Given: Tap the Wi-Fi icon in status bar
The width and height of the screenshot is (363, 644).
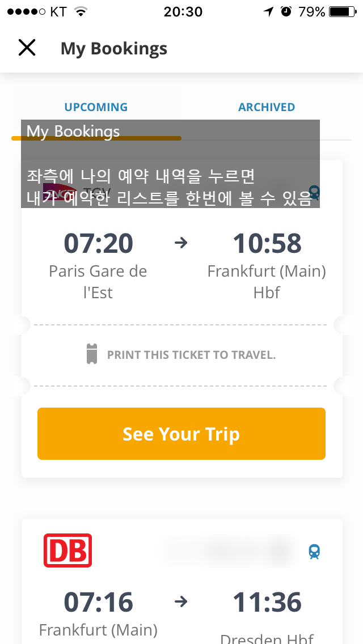Looking at the screenshot, I should pos(81,12).
